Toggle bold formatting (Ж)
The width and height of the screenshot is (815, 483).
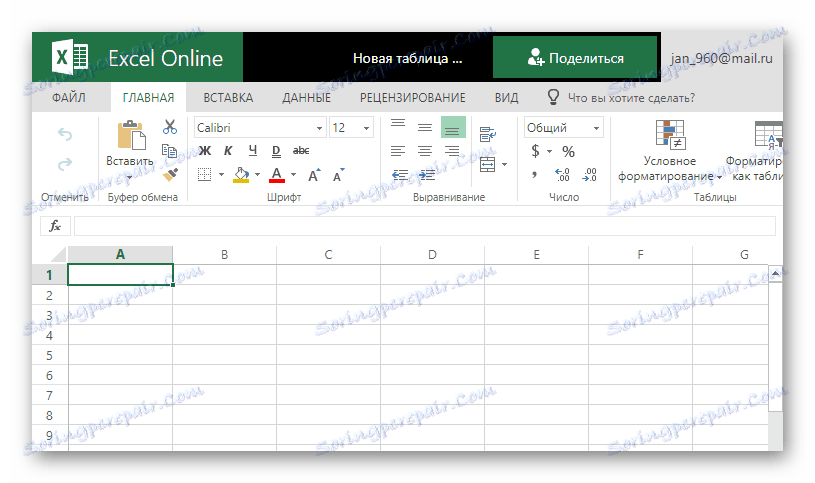[205, 151]
